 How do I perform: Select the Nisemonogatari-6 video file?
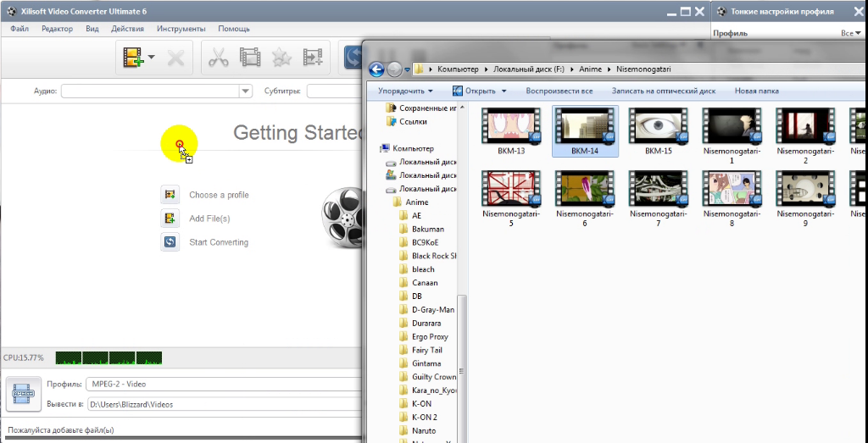tap(585, 199)
